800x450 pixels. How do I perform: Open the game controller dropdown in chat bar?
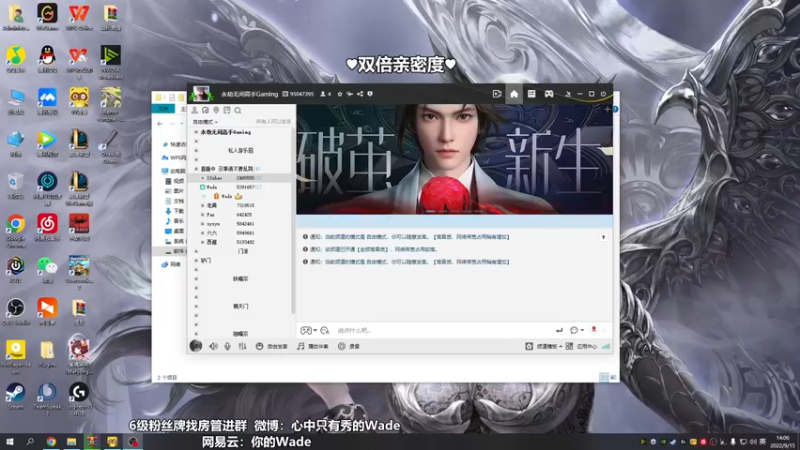click(308, 331)
